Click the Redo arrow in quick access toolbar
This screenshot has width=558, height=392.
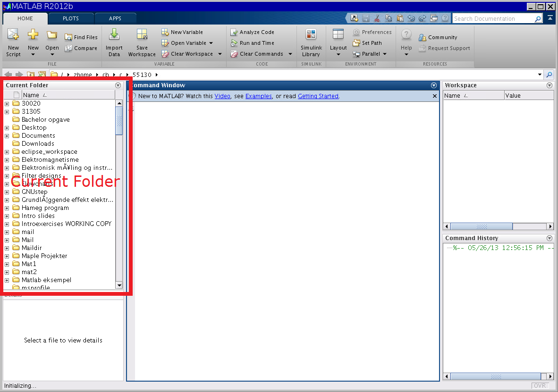pyautogui.click(x=423, y=18)
